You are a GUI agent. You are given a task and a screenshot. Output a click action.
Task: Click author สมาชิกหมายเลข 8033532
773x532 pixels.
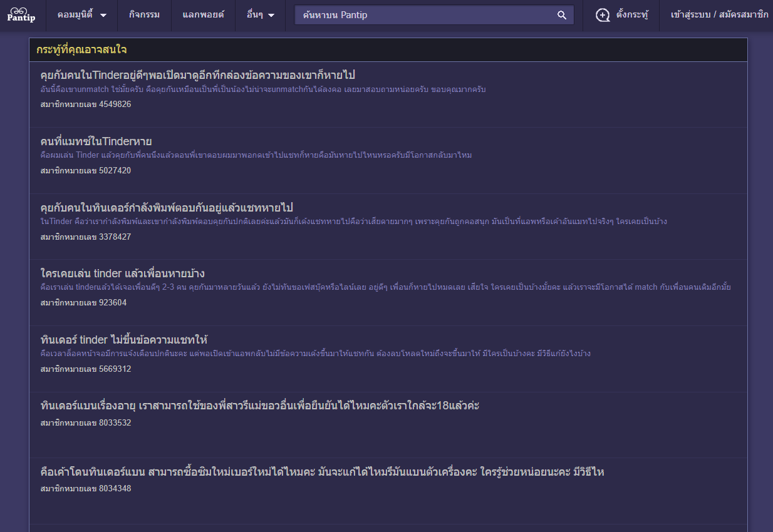point(86,422)
